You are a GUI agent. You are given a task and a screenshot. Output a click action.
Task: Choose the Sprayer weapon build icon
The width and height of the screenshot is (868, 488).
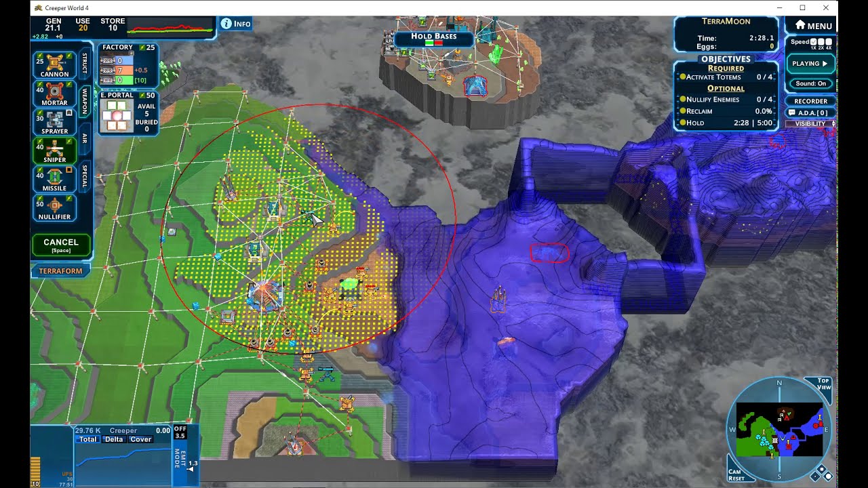[x=54, y=122]
